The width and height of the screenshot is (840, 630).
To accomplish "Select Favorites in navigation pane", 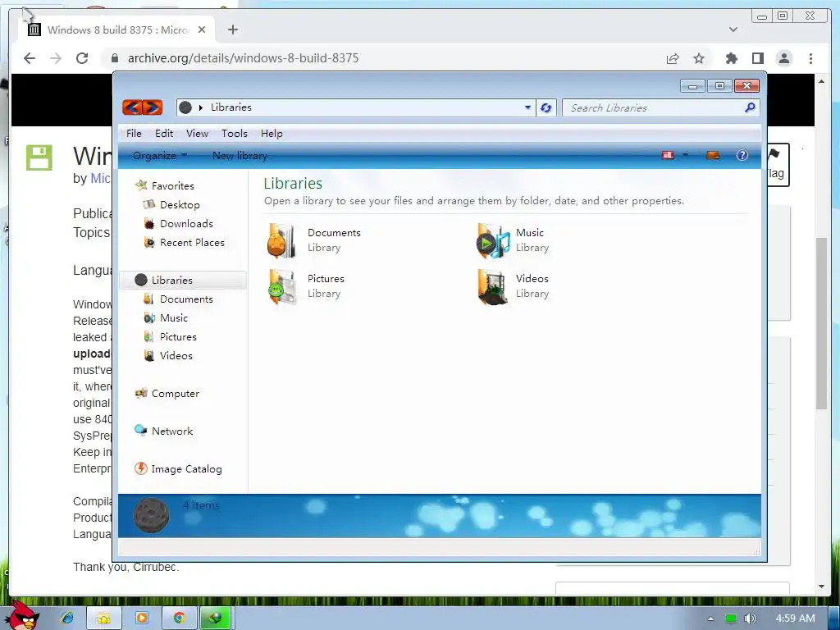I will pyautogui.click(x=165, y=186).
